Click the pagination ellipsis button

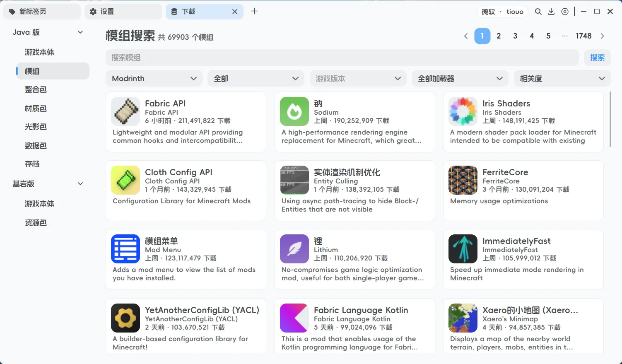click(x=565, y=36)
